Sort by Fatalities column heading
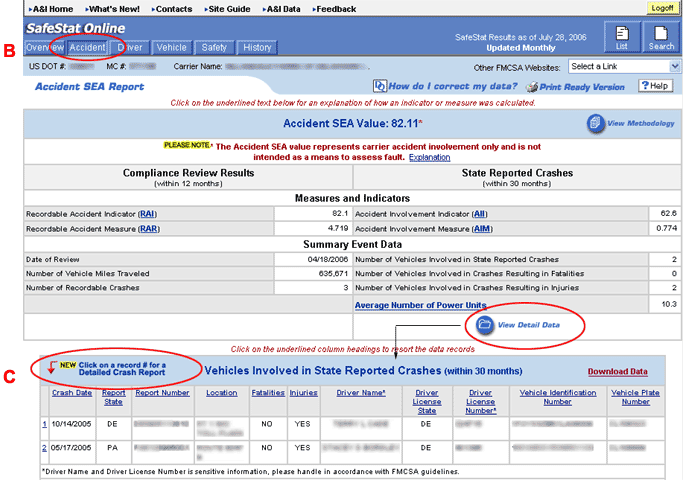This screenshot has width=683, height=480. click(x=268, y=392)
